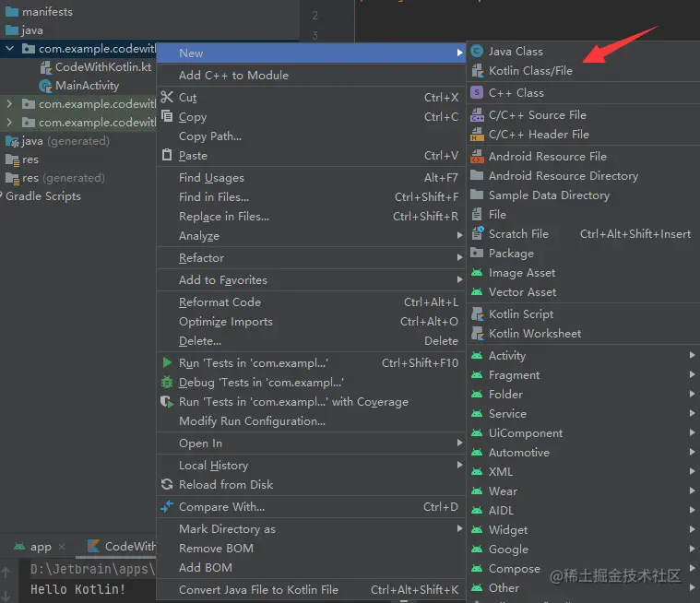Select Convert Java File to Kotlin File
Viewport: 700px width, 603px height.
coord(311,589)
